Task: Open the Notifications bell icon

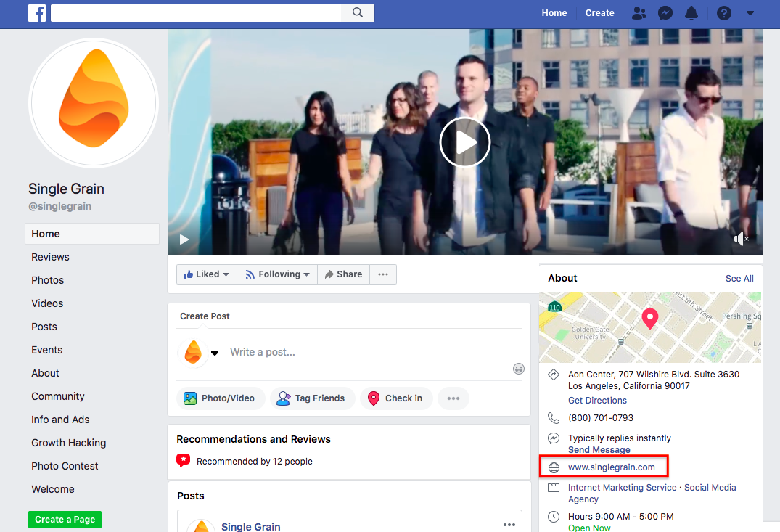Action: tap(691, 13)
